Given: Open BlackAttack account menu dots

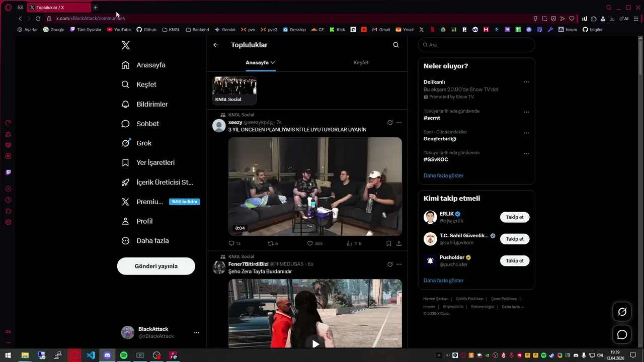Looking at the screenshot, I should 197,332.
